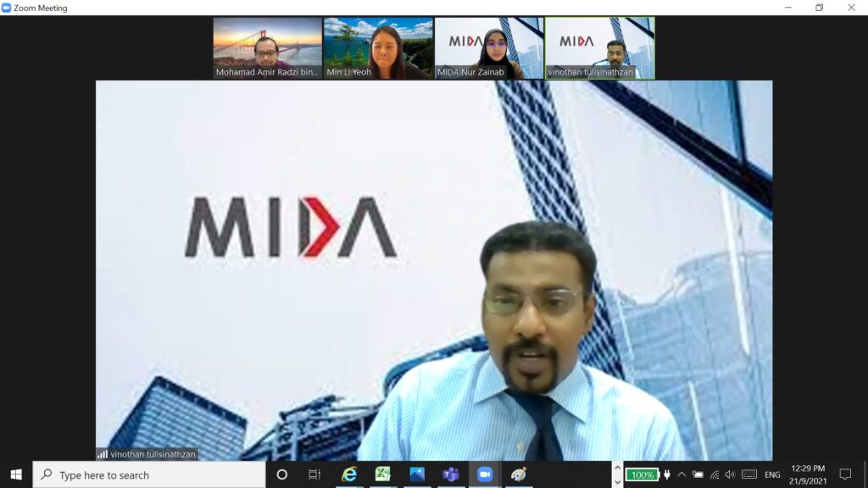Click the Wi-Fi icon in the system tray
This screenshot has height=488, width=868.
[715, 476]
